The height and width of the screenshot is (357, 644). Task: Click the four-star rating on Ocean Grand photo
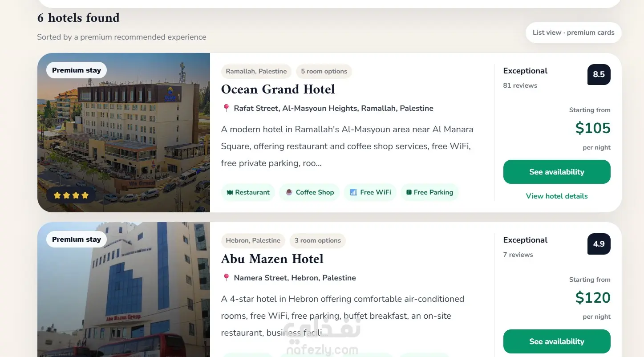(71, 195)
